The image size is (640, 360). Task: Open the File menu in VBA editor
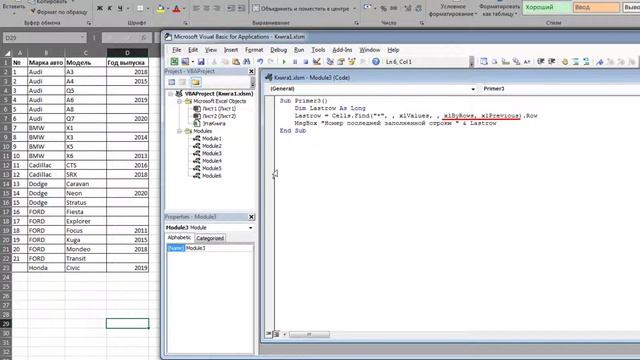pos(176,50)
